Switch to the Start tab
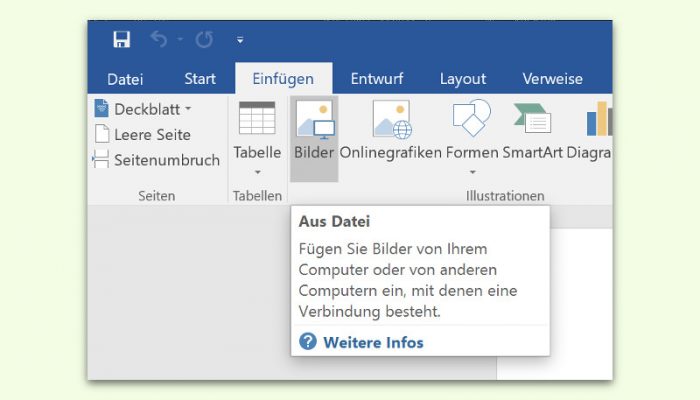The height and width of the screenshot is (400, 700). click(x=200, y=79)
